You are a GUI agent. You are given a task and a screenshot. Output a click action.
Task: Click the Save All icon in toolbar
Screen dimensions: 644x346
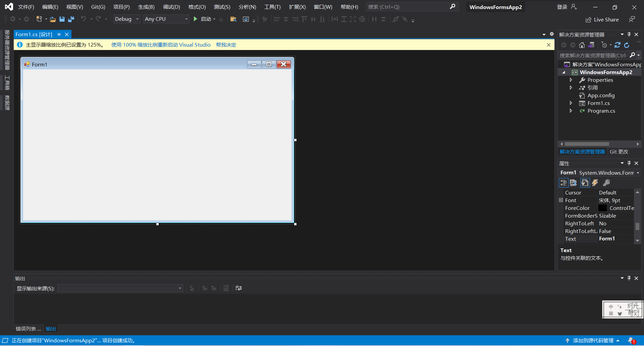71,19
